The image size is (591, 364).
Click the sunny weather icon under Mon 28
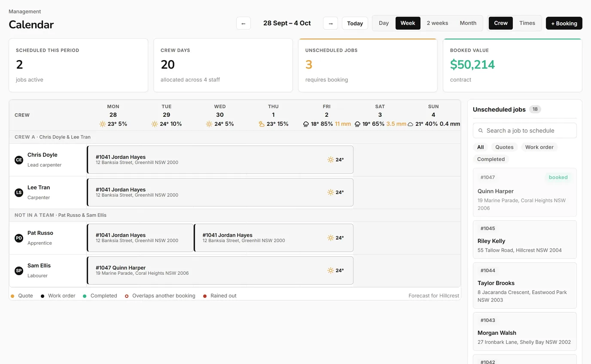point(103,124)
